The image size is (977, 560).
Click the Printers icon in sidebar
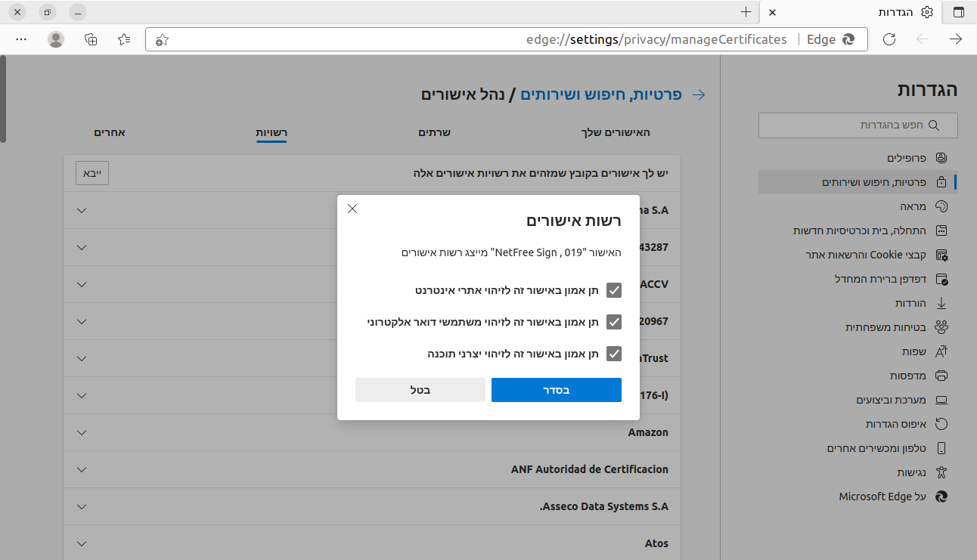click(x=941, y=376)
